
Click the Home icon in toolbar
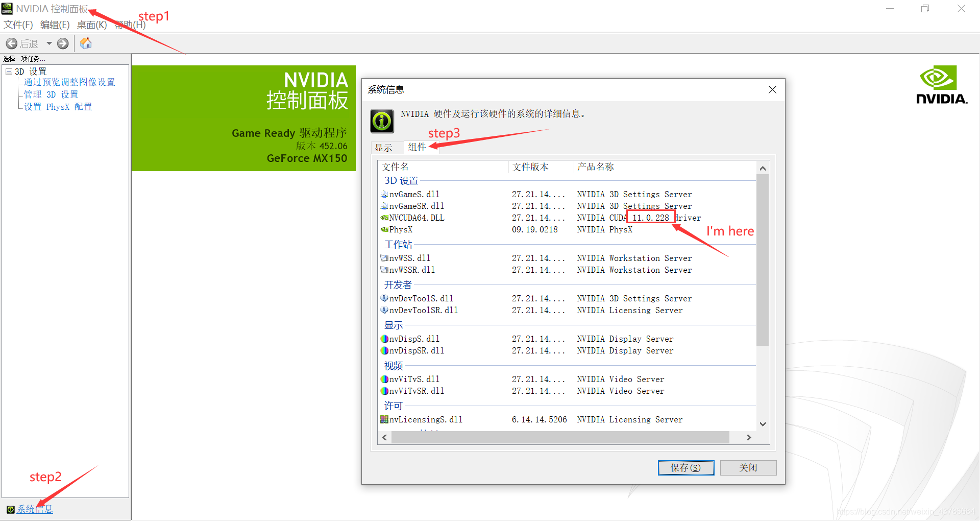tap(86, 43)
